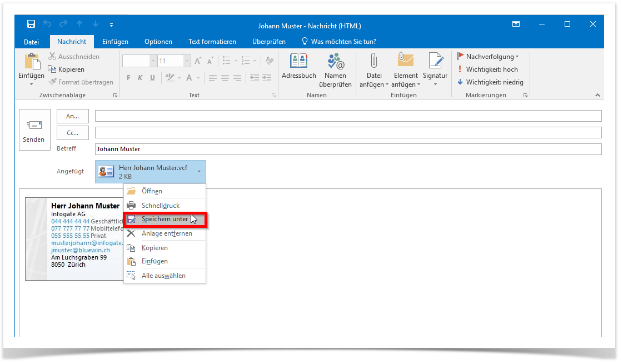Save the message with the floppy disk icon
This screenshot has width=623, height=364.
click(31, 24)
